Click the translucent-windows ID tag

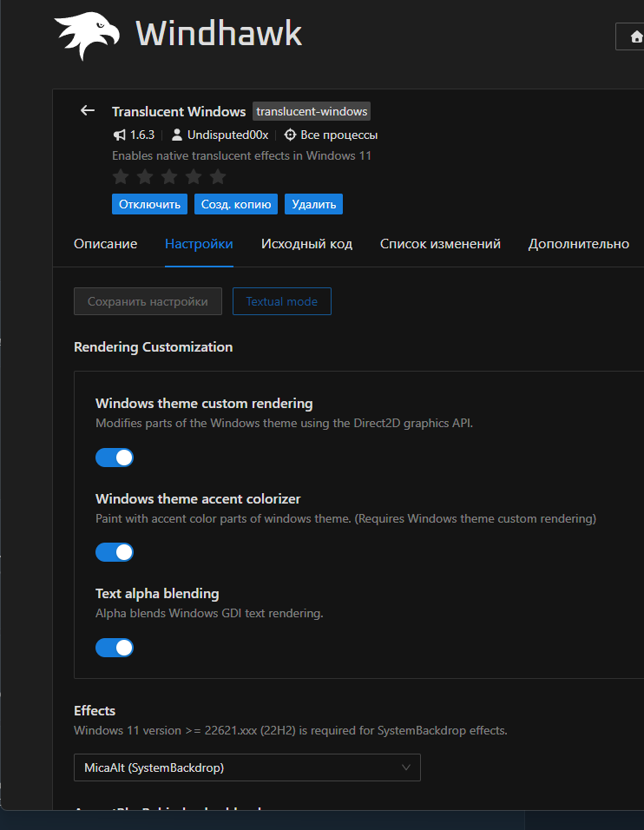(x=312, y=111)
